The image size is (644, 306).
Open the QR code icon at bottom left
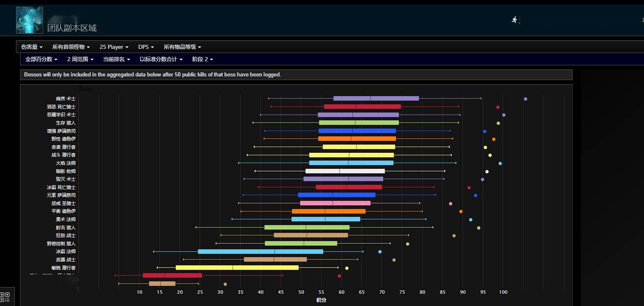pos(5,297)
